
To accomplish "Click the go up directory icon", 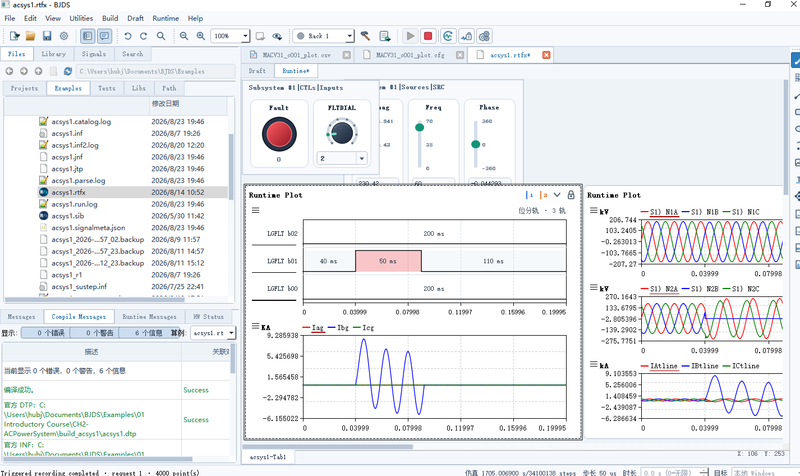I will 38,71.
